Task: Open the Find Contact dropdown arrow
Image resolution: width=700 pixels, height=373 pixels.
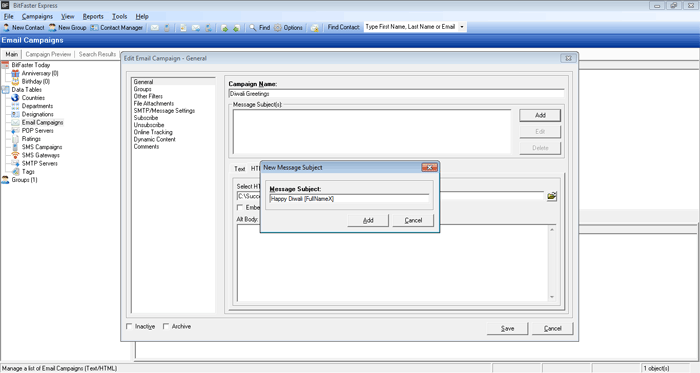Action: (462, 27)
